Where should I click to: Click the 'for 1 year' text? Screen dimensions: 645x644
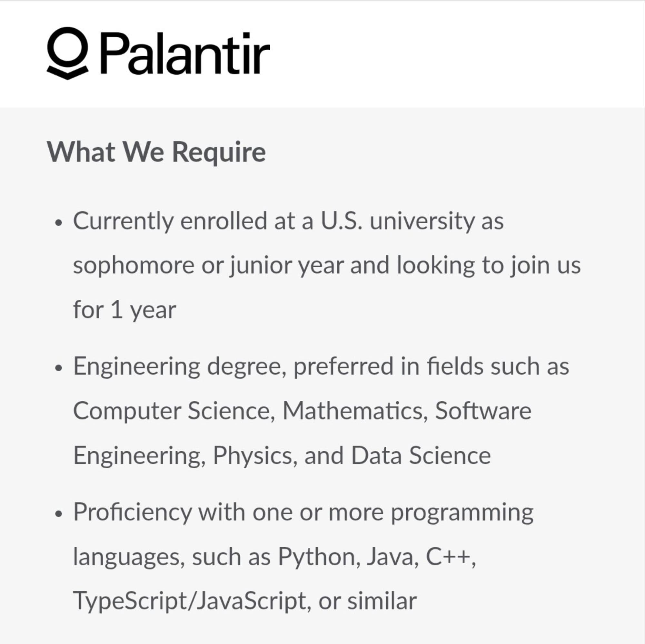[x=124, y=310]
